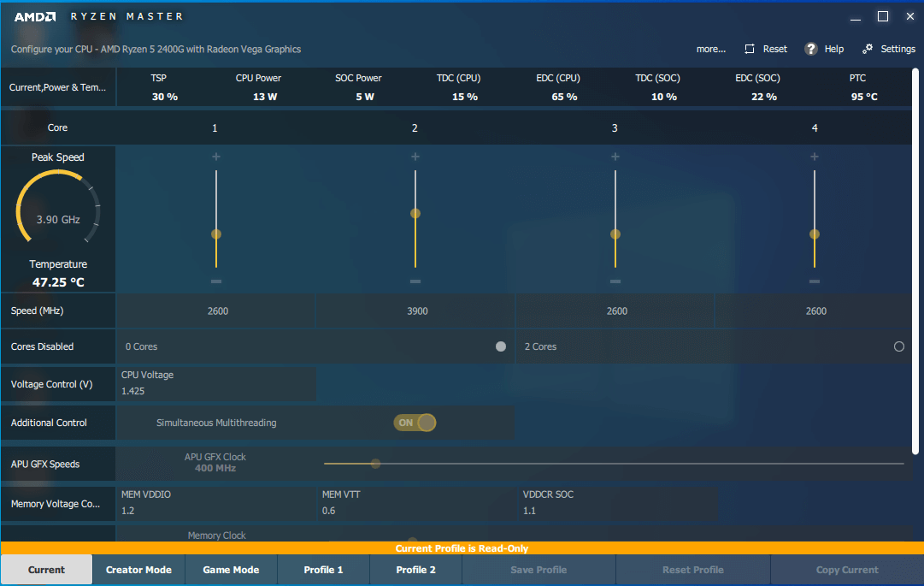Decrease Core 2 speed with the minus icon
The width and height of the screenshot is (924, 586).
click(x=415, y=280)
